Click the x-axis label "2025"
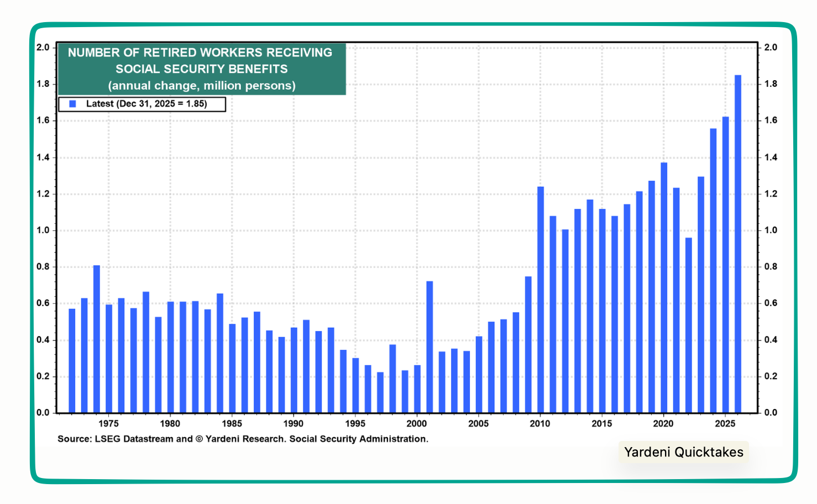The image size is (817, 504). (725, 424)
